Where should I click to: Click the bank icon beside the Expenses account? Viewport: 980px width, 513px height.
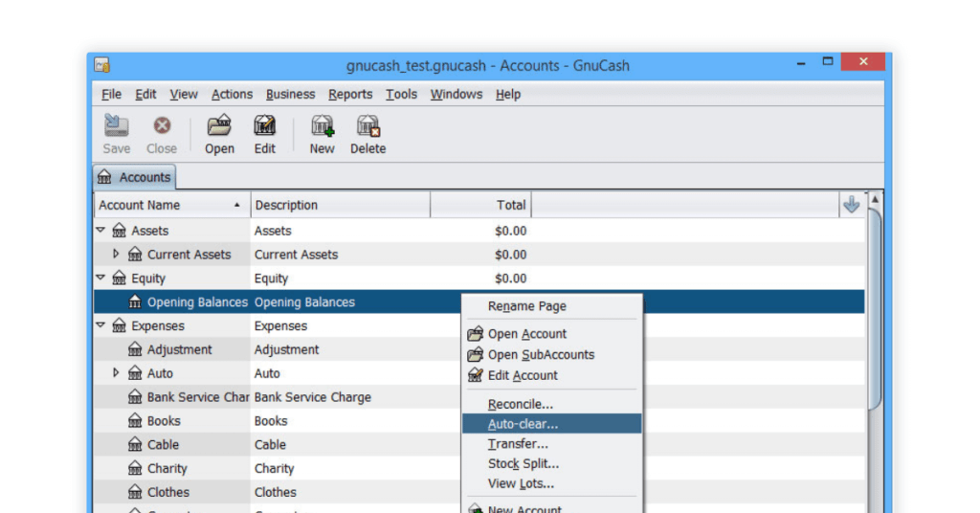[x=119, y=325]
